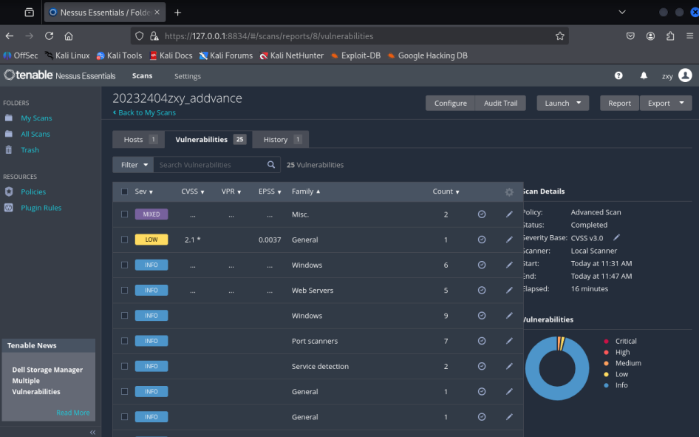The height and width of the screenshot is (437, 700).
Task: Click the Low legend color dot
Action: point(606,374)
